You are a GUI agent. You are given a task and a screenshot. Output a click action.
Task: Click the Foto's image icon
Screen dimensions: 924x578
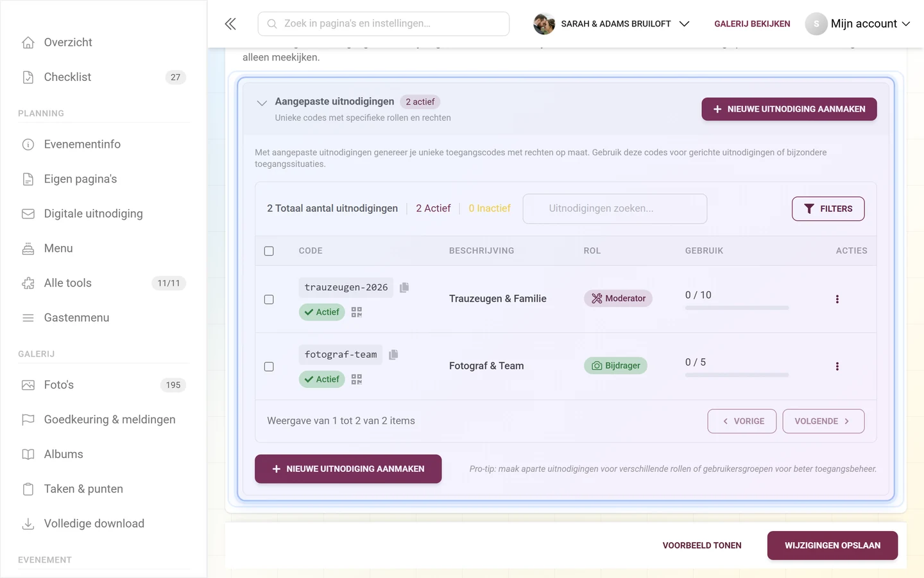pyautogui.click(x=28, y=385)
